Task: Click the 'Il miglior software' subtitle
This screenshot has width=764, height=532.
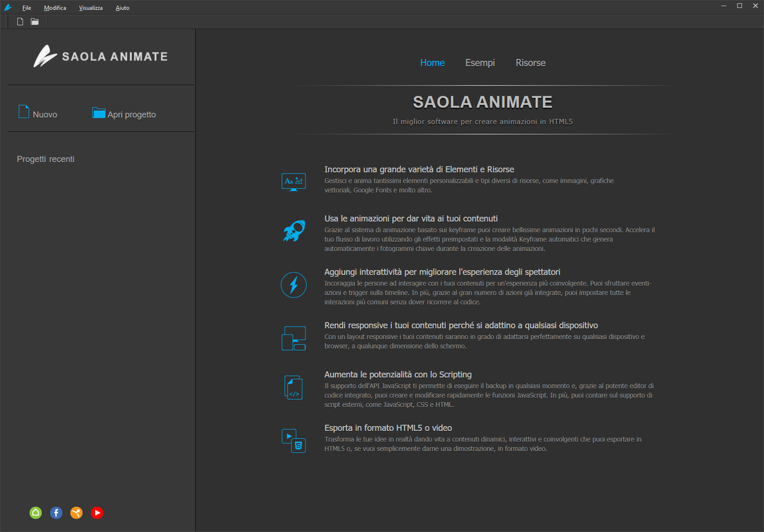Action: pyautogui.click(x=482, y=122)
